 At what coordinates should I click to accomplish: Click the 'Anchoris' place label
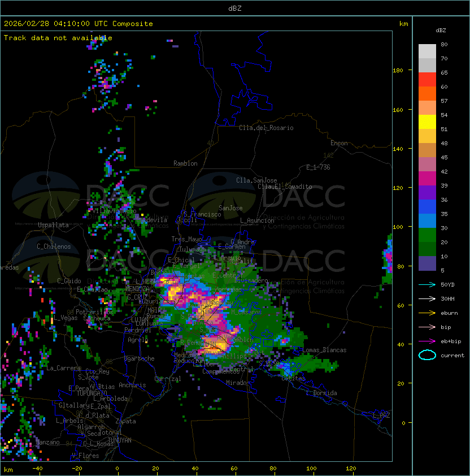(132, 385)
